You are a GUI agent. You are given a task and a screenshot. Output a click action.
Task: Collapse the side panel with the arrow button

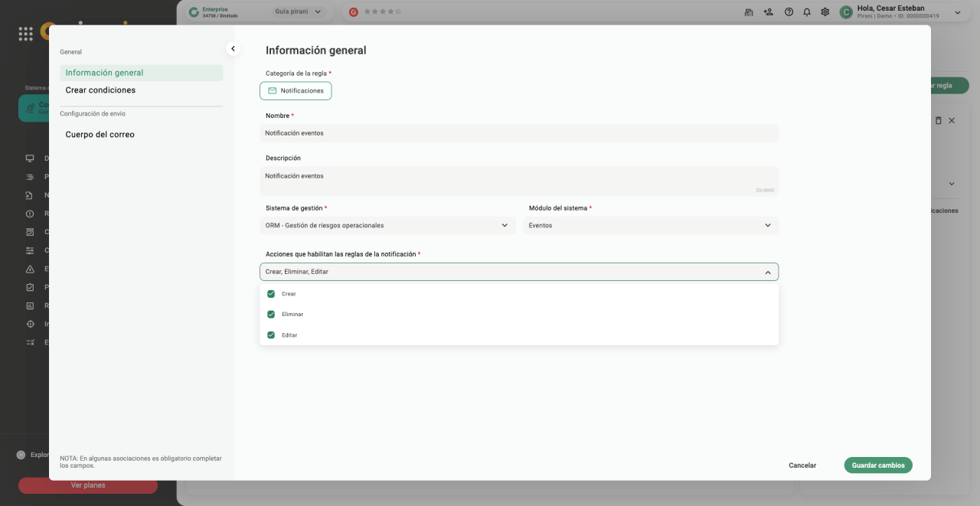coord(234,49)
